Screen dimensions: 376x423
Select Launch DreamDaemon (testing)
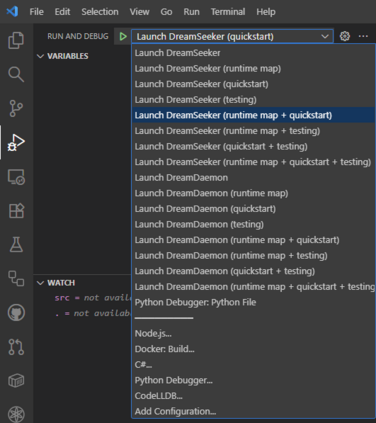(253, 224)
